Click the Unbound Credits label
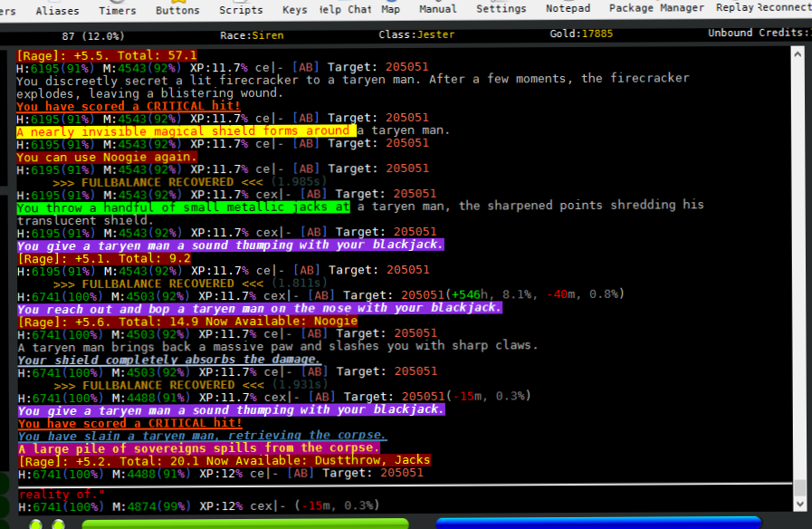The height and width of the screenshot is (529, 812). pyautogui.click(x=759, y=33)
